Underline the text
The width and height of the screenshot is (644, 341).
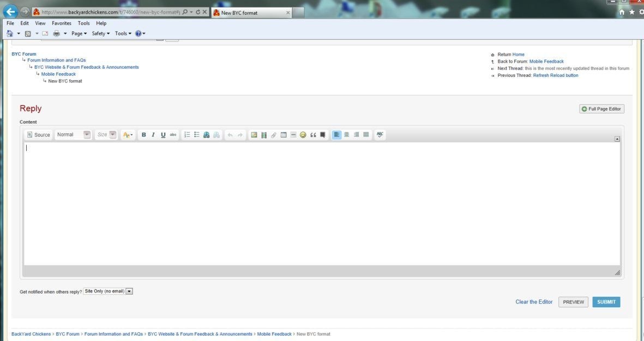click(x=163, y=135)
